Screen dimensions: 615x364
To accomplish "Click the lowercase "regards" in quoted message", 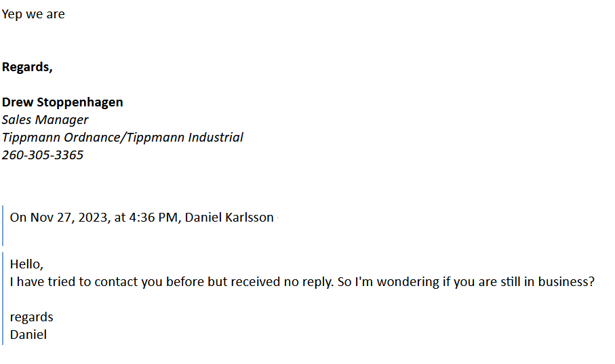I will (31, 317).
